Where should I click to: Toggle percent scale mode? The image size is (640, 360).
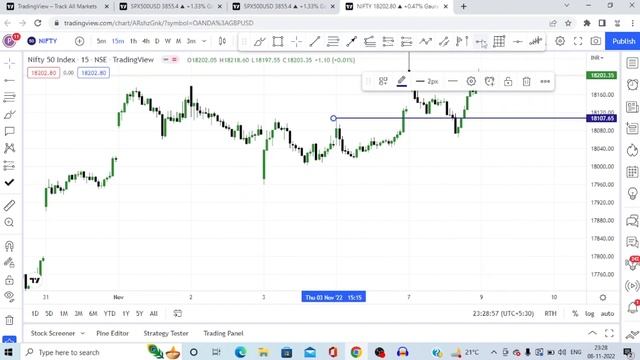575,313
